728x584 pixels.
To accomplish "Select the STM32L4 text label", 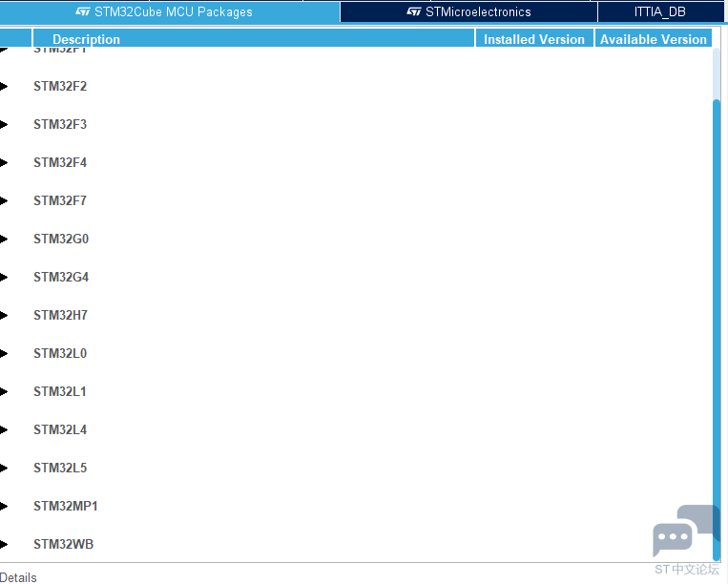I will tap(60, 429).
